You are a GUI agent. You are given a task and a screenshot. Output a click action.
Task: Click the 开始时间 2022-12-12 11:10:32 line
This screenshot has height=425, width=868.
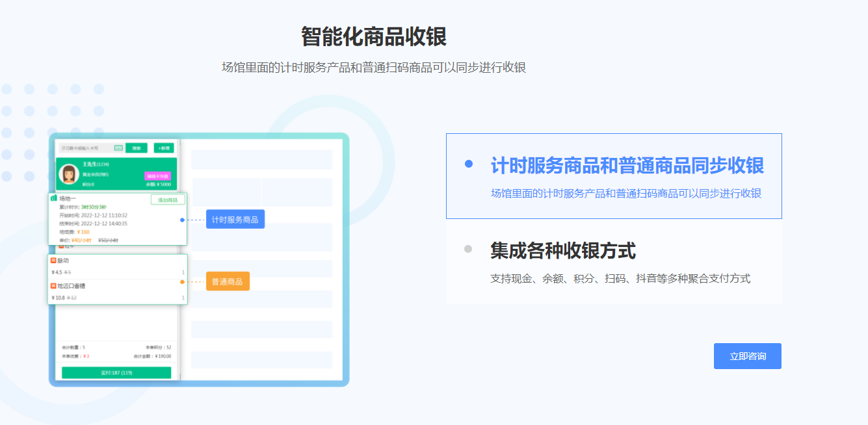coord(93,215)
